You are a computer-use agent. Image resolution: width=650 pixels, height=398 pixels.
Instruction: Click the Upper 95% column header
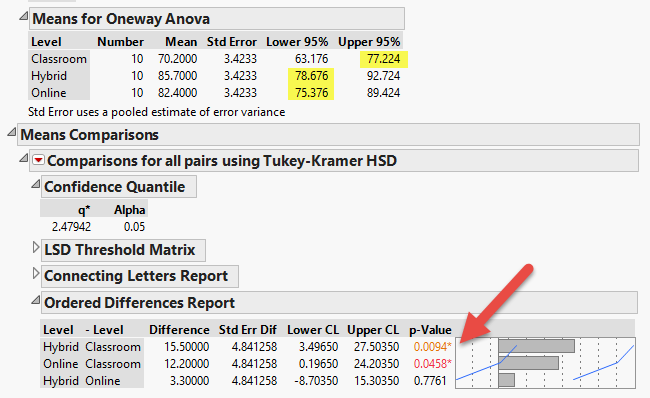coord(369,42)
